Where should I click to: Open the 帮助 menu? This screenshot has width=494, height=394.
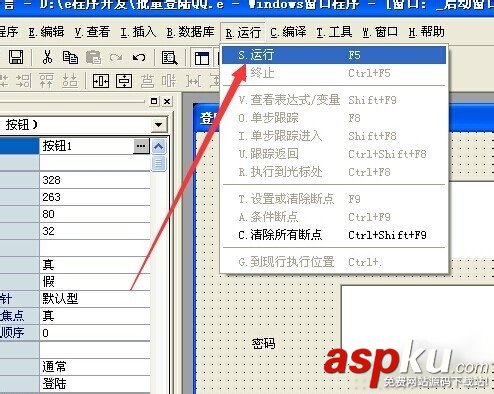[426, 32]
